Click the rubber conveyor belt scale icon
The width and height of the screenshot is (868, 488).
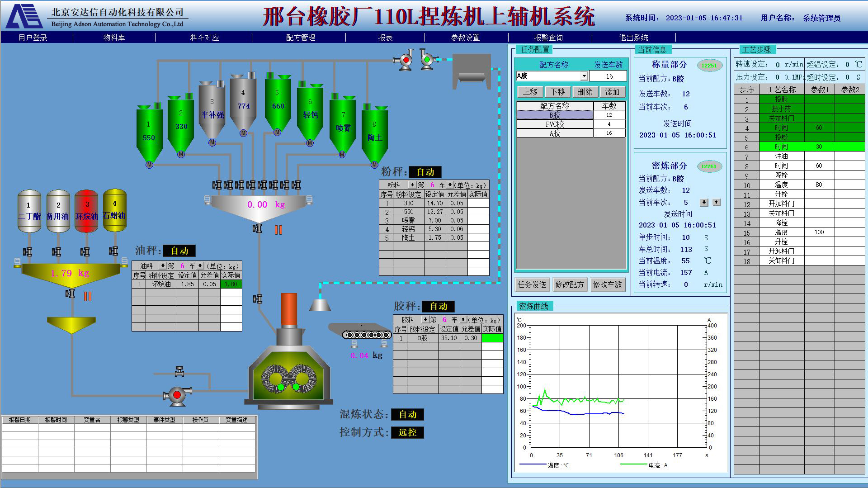[366, 335]
